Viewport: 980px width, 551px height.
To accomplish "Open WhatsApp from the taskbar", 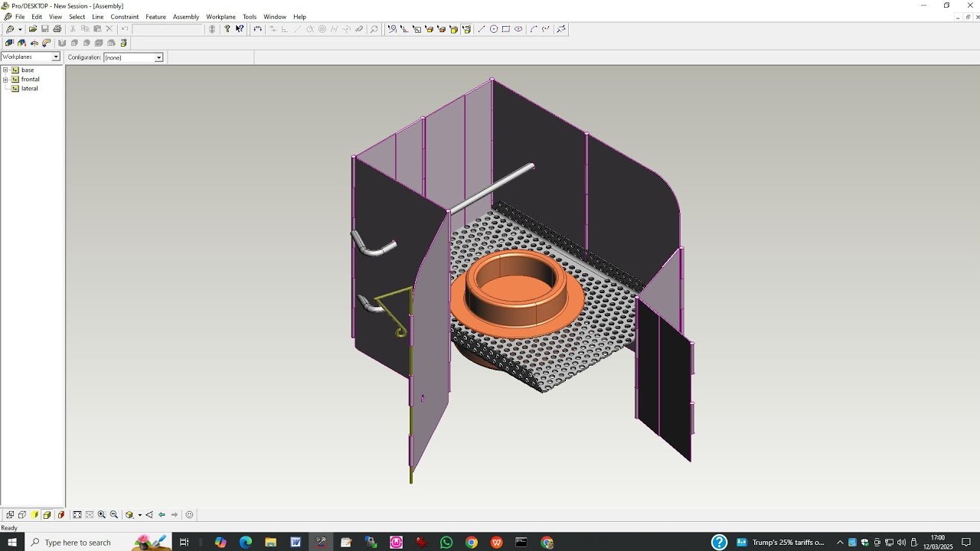I will (446, 542).
